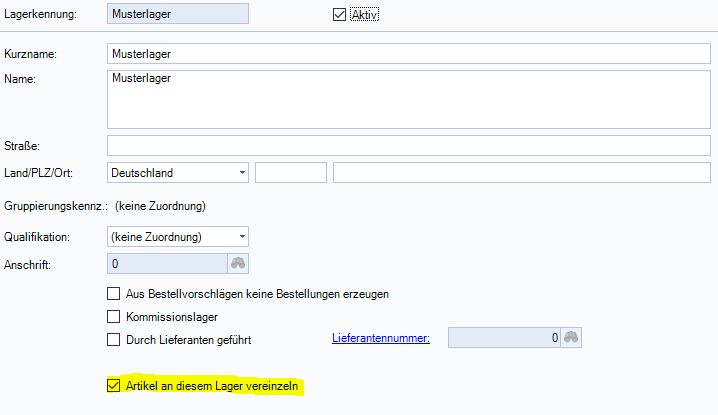Expand the Deutschland country dropdown
Screen dimensions: 718x415
point(242,173)
